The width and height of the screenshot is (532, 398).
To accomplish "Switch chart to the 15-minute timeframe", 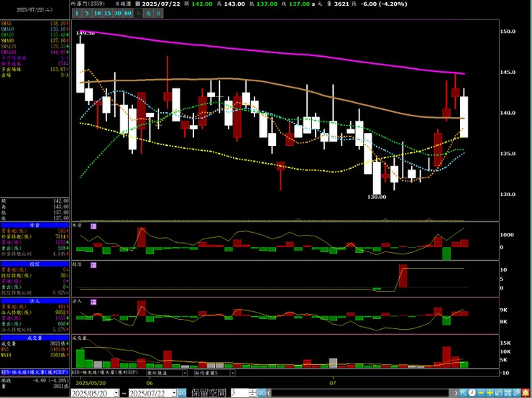I will click(107, 13).
